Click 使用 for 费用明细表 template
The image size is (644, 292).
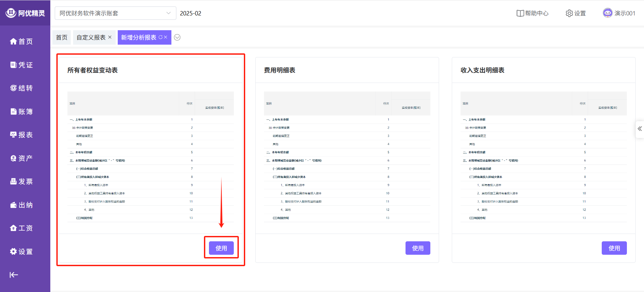click(x=418, y=248)
